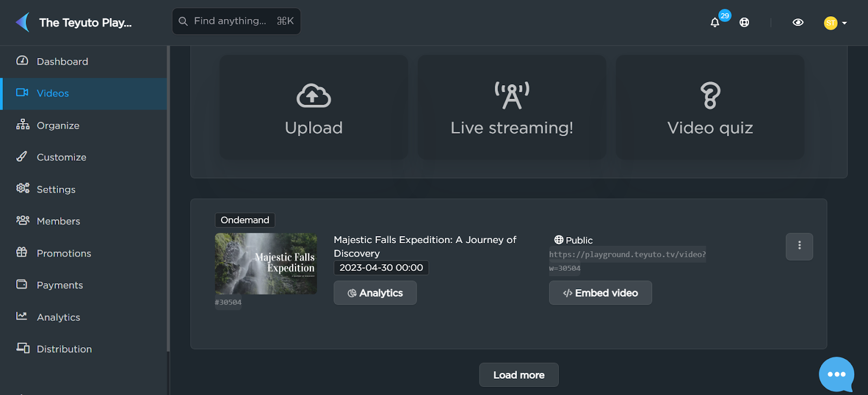The height and width of the screenshot is (395, 868).
Task: Open Analytics in the sidebar
Action: pos(84,317)
